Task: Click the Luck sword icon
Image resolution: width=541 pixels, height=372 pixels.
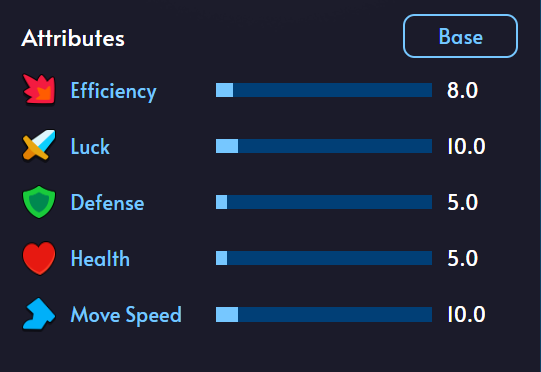Action: click(x=39, y=145)
